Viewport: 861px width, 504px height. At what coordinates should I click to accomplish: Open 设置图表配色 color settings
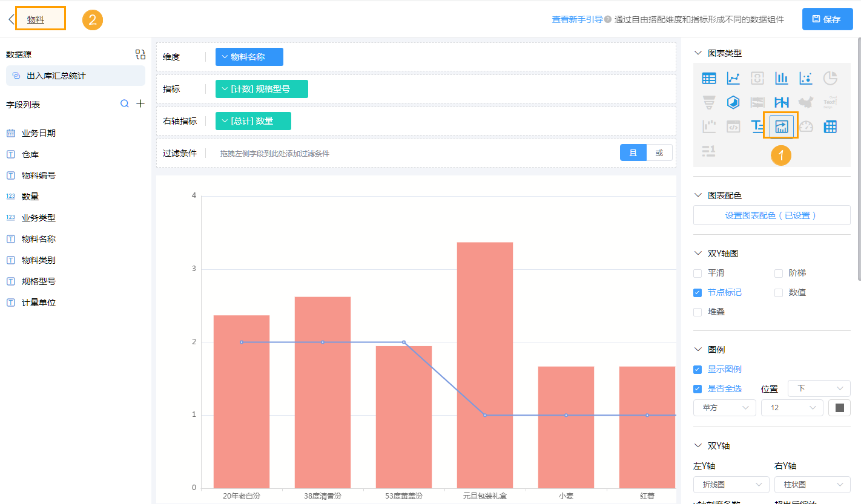coord(771,215)
